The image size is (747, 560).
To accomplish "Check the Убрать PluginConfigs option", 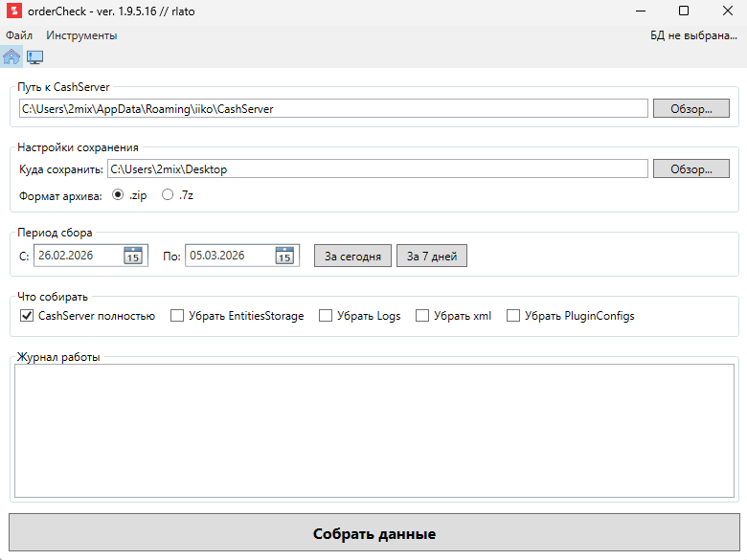I will [x=513, y=316].
